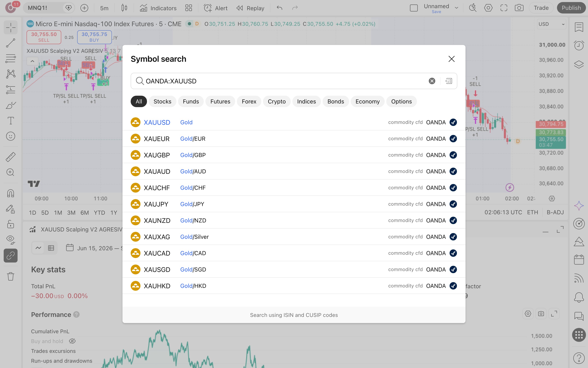Filter results by Crypto
This screenshot has height=368, width=588.
click(x=277, y=101)
